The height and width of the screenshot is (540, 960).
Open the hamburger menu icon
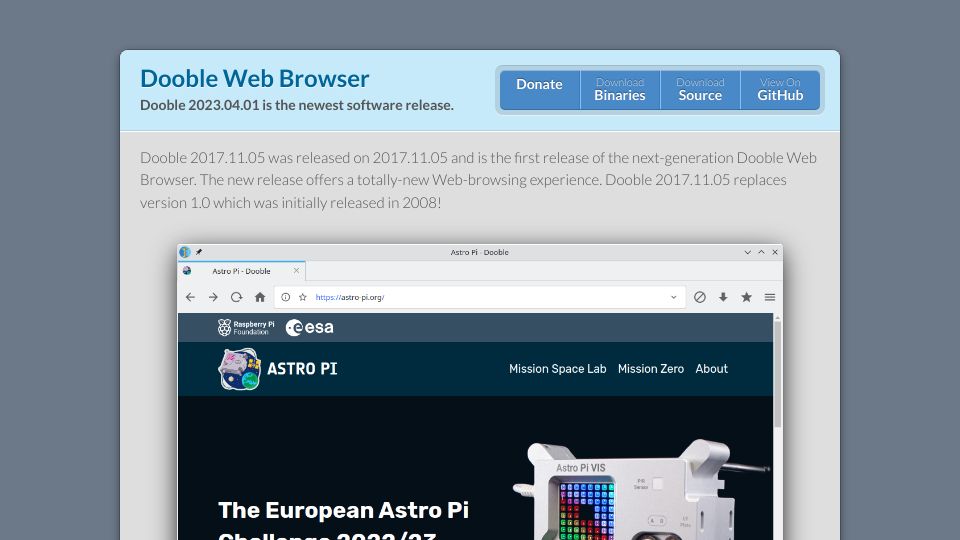pos(770,297)
